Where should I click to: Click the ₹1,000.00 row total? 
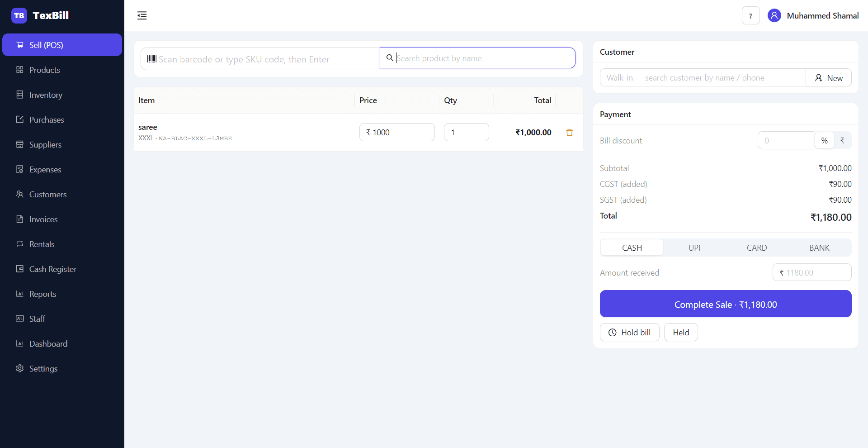point(533,133)
